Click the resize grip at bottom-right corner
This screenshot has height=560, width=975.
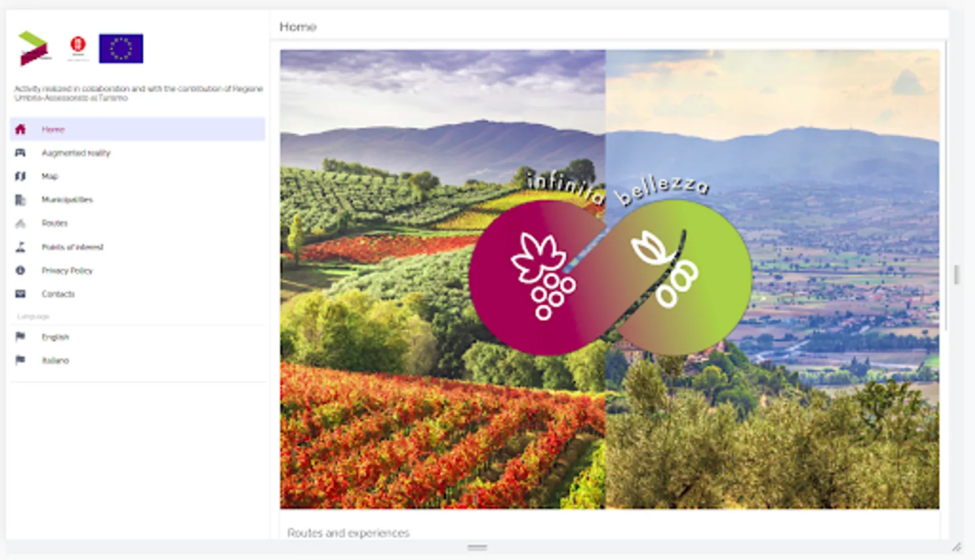point(956,547)
